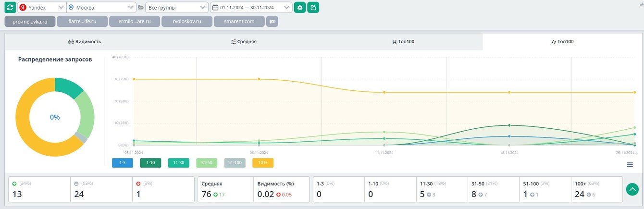Select the smarent.com project button
Image resolution: width=644 pixels, height=209 pixels.
(x=239, y=22)
